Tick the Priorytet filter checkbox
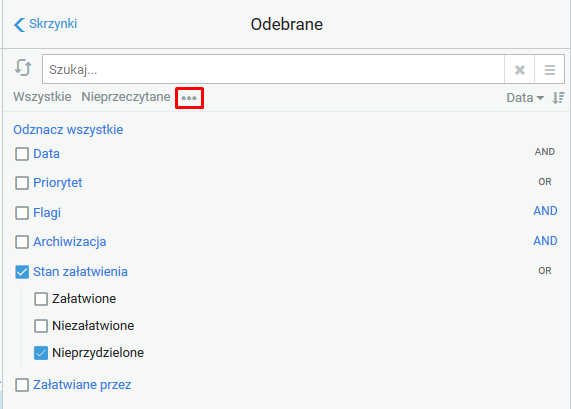 pyautogui.click(x=22, y=183)
